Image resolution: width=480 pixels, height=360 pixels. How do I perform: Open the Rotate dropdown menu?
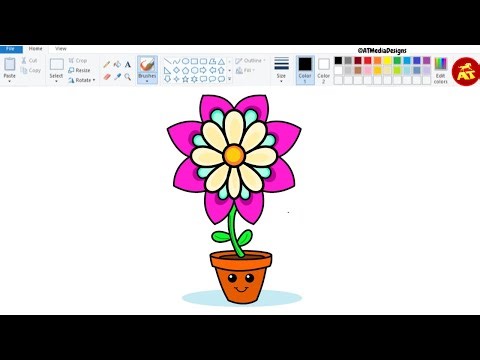tap(82, 80)
